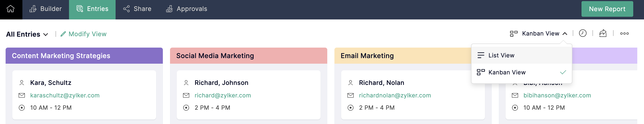Open the Share tab

[137, 9]
